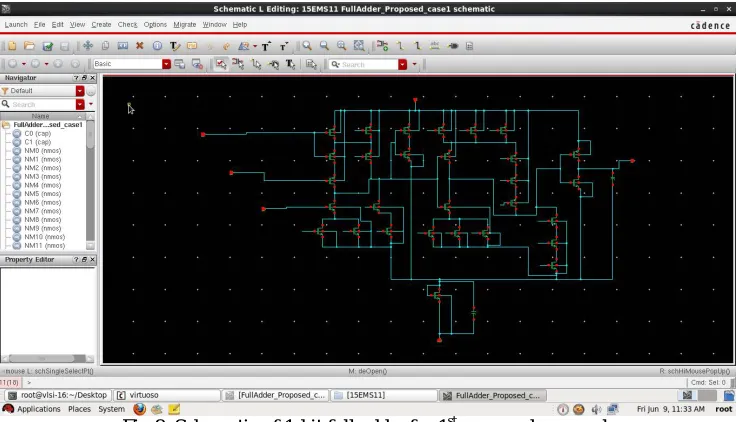The height and width of the screenshot is (422, 738).
Task: Click the Zoom In magnifier icon
Action: click(x=307, y=46)
